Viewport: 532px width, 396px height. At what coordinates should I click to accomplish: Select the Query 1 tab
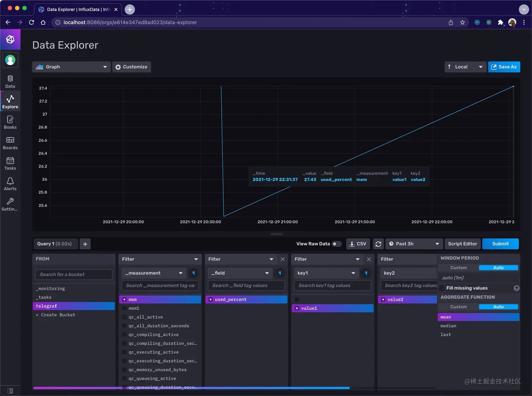tap(55, 244)
